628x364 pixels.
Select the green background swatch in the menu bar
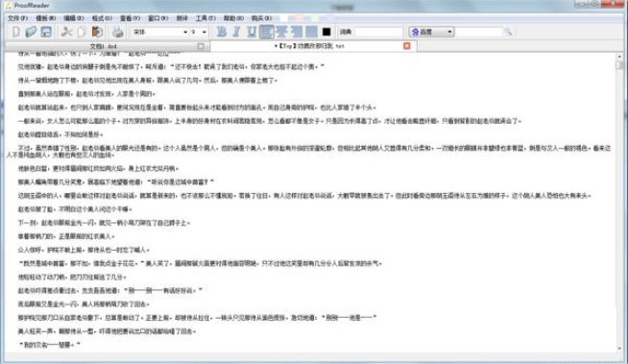click(x=315, y=18)
